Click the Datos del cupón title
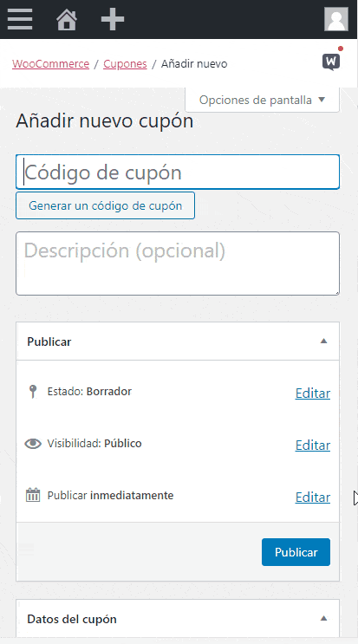The width and height of the screenshot is (358, 644). (x=72, y=619)
